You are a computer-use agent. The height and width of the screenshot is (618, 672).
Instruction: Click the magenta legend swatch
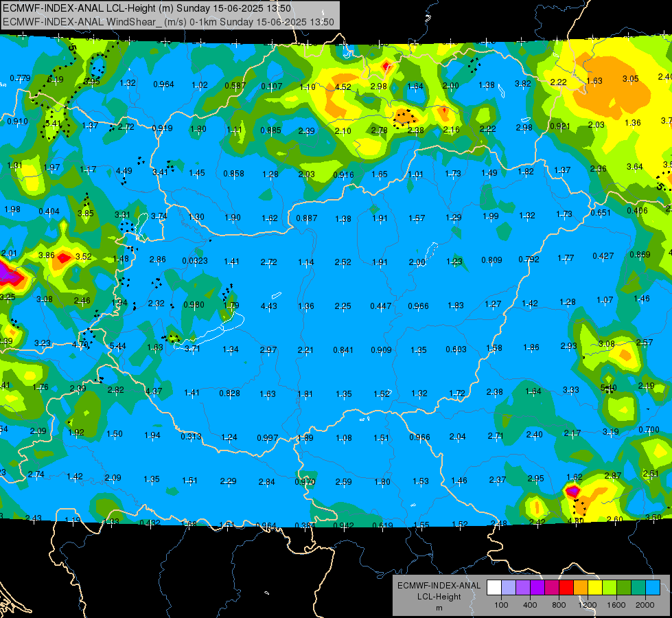(x=552, y=588)
